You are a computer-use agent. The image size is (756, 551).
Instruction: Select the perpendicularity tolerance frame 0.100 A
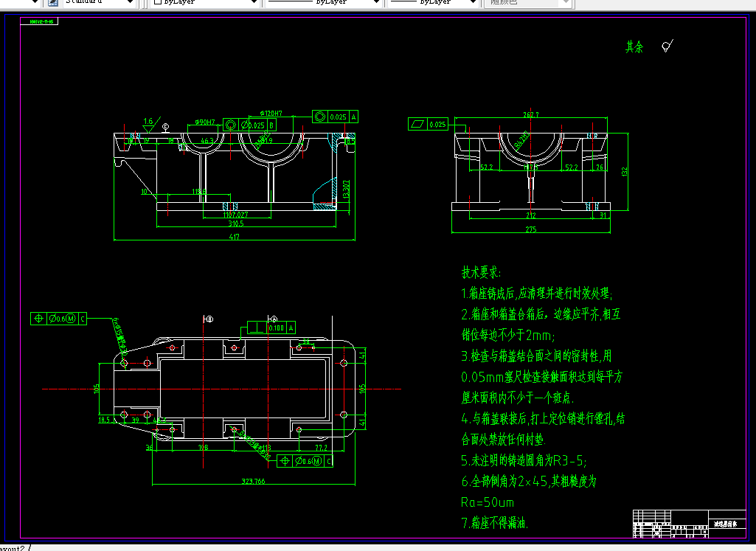pos(271,328)
